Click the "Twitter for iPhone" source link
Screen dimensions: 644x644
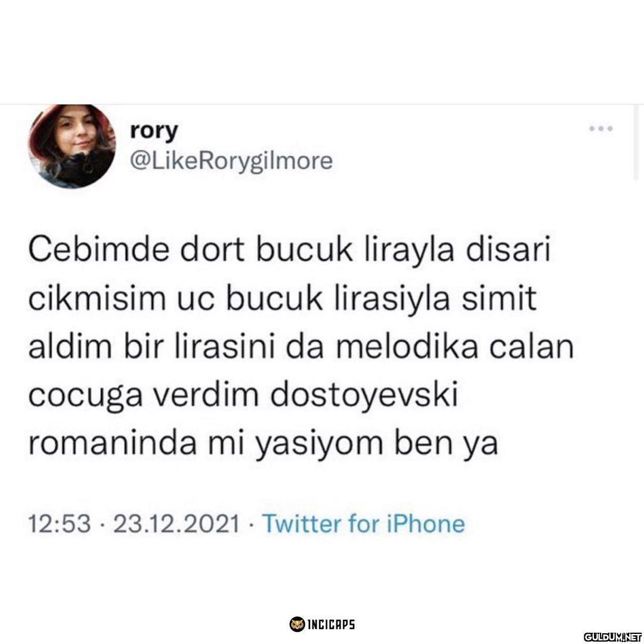point(364,524)
